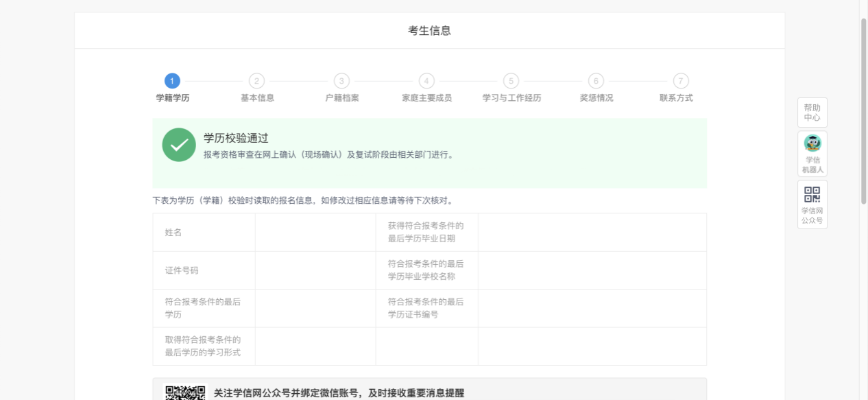Click the step 6 numbered circle
868x400 pixels.
[596, 81]
